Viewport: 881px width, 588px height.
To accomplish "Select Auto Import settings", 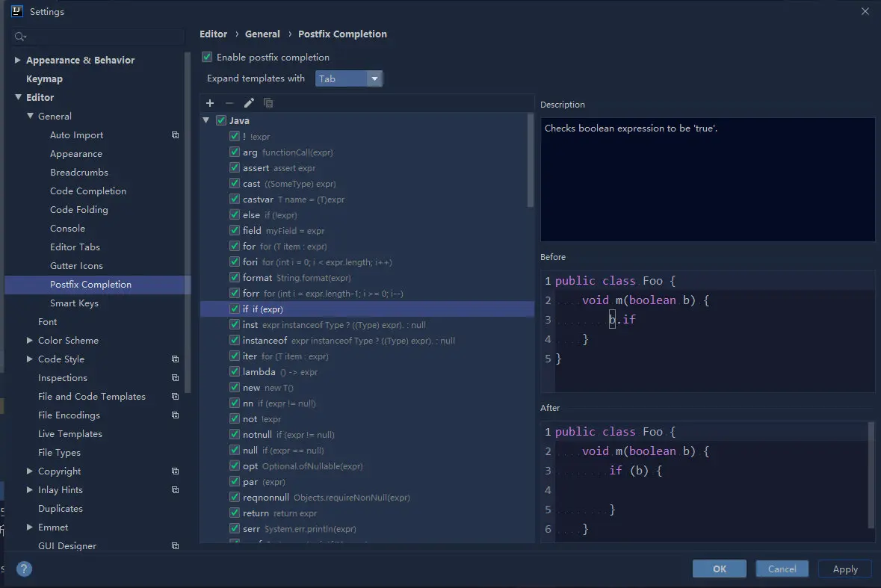I will [x=76, y=134].
